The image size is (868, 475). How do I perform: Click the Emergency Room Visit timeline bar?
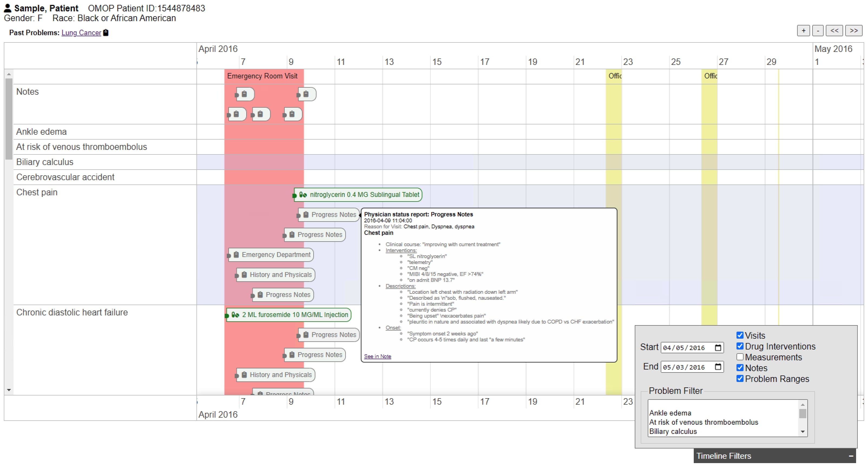click(262, 76)
